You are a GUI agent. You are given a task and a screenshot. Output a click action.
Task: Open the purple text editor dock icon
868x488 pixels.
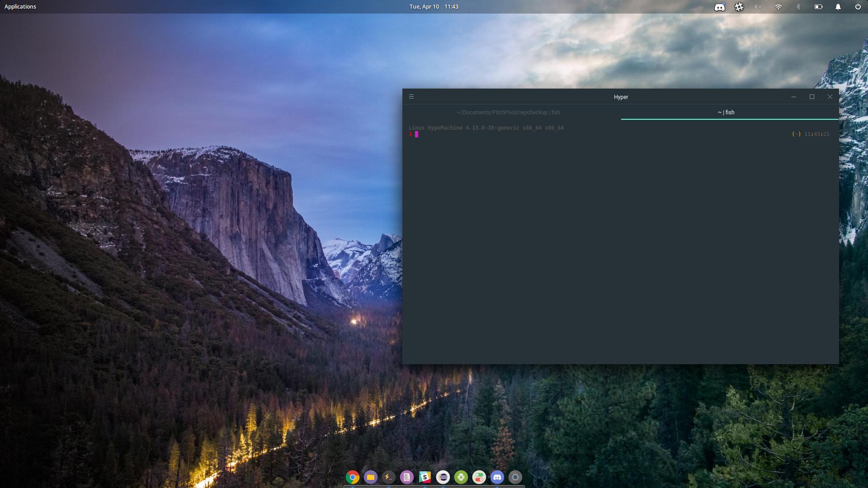[x=406, y=477]
